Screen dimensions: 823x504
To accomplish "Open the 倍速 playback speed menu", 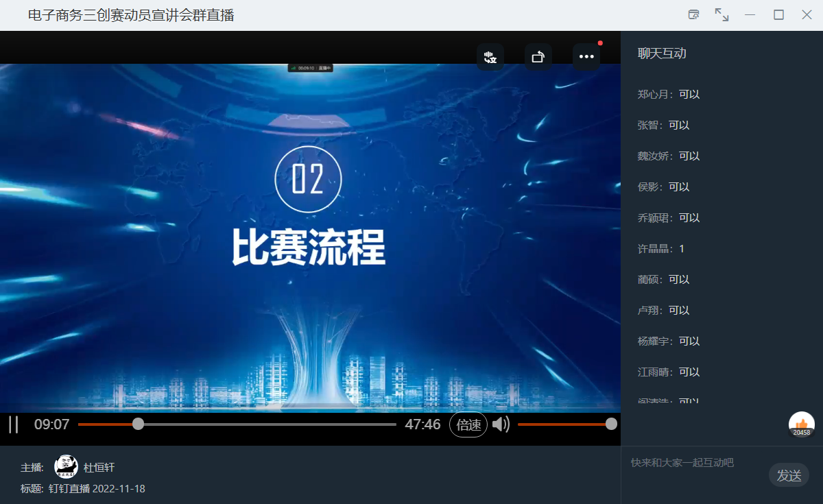I will tap(468, 424).
